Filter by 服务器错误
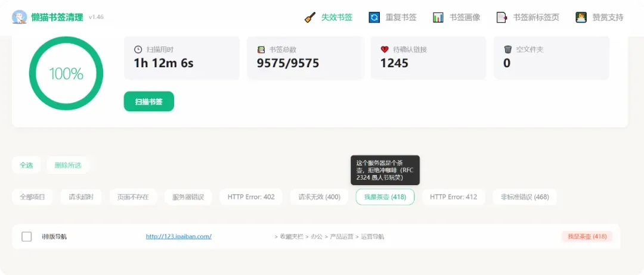This screenshot has width=644, height=275. pyautogui.click(x=188, y=197)
